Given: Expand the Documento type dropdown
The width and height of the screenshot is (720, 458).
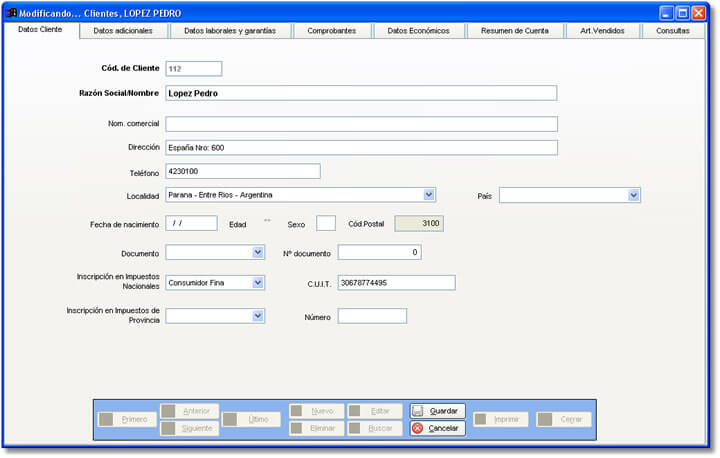Looking at the screenshot, I should click(x=258, y=252).
